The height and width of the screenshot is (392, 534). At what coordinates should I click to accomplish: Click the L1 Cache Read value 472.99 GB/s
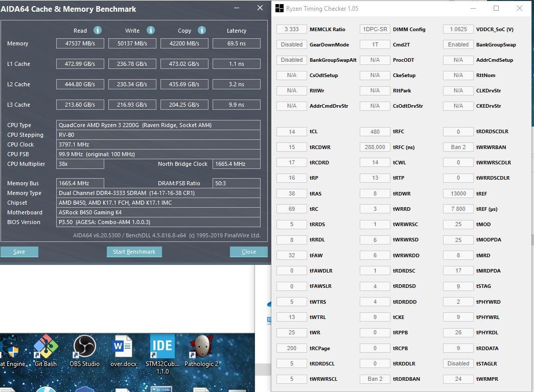(x=80, y=64)
